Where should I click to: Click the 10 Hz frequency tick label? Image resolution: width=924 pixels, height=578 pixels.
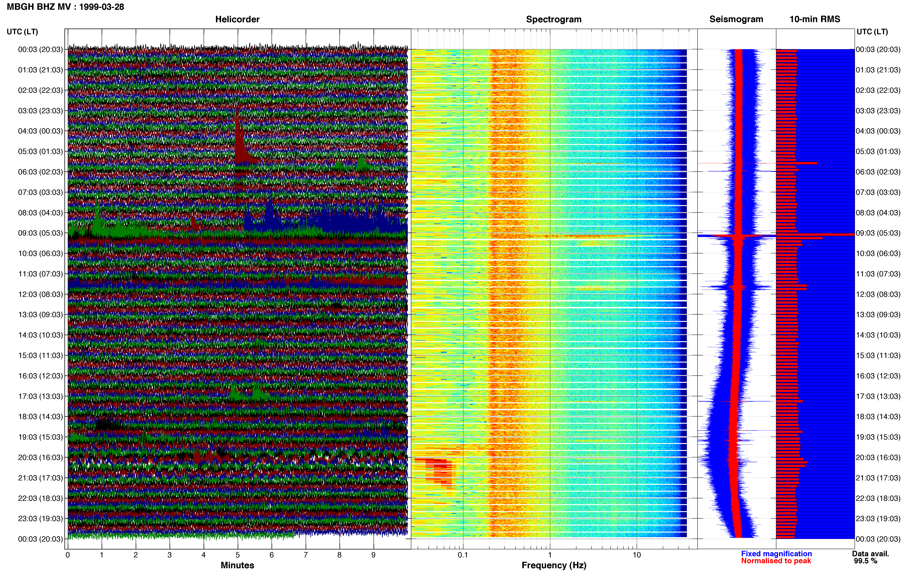[637, 555]
